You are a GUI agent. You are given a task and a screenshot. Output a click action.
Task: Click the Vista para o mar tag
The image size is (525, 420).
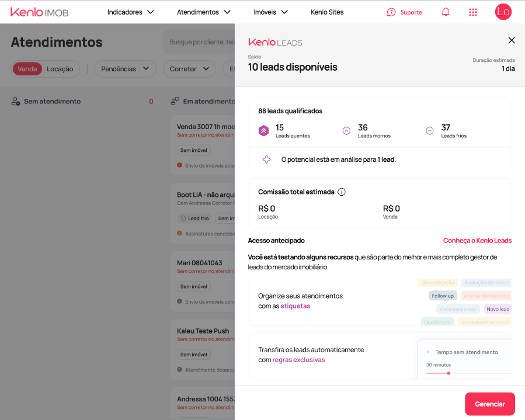click(458, 309)
